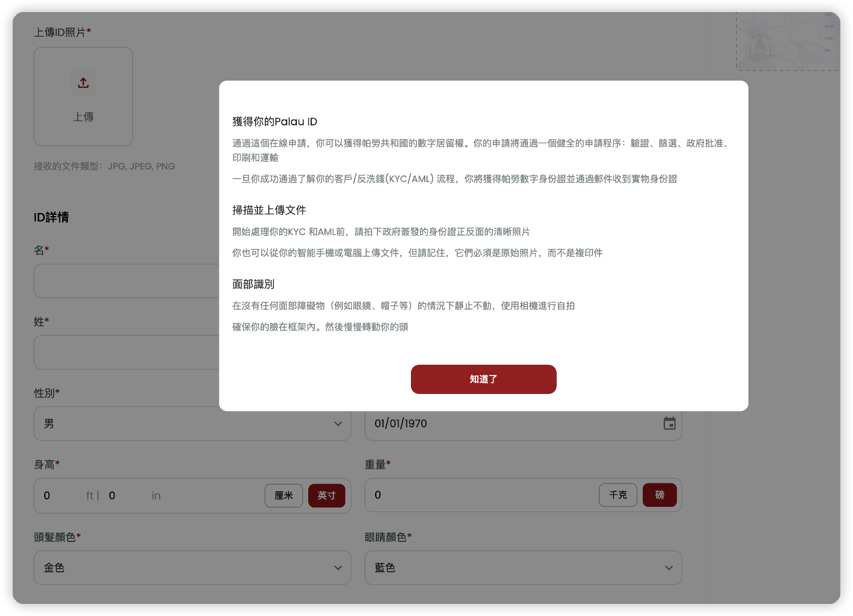Click the 上傳 ID photo upload box
This screenshot has height=616, width=853.
coord(83,97)
